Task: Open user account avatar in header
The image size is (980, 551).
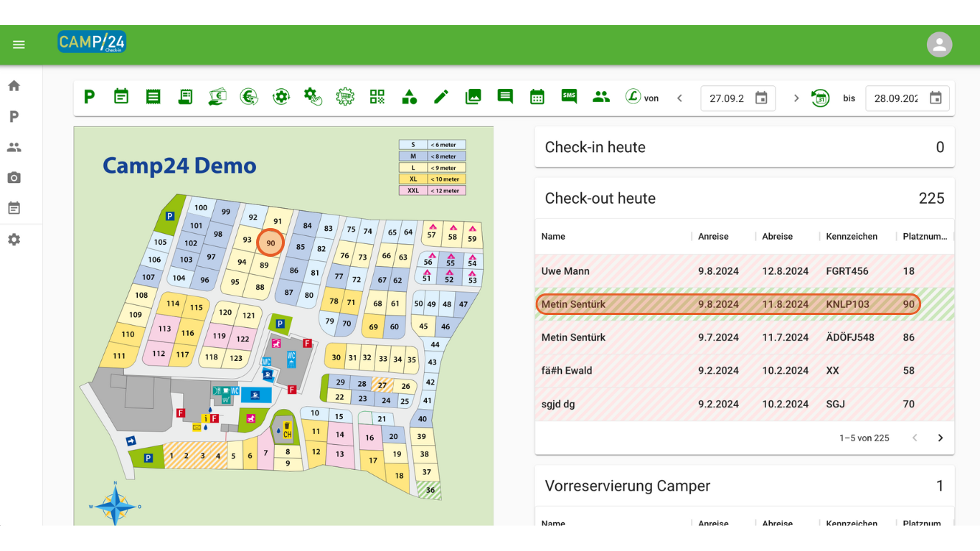Action: [939, 44]
